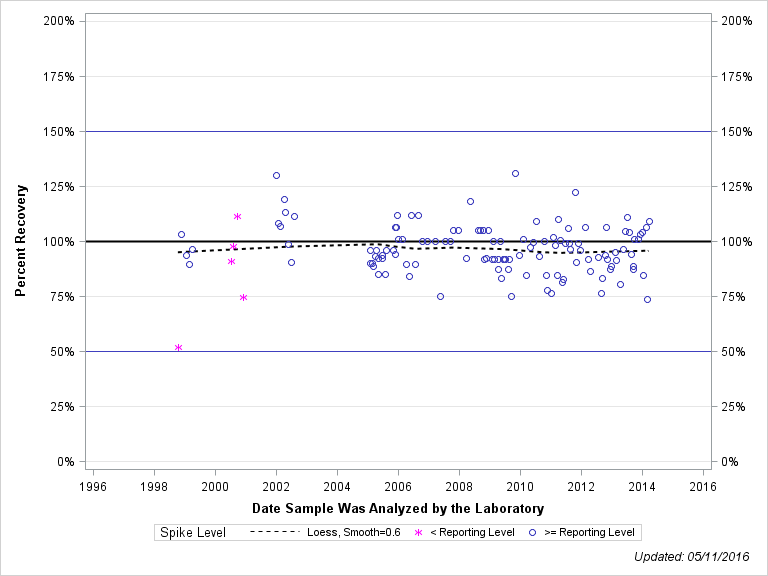Click the '< Reporting Level' legend label

coord(471,532)
